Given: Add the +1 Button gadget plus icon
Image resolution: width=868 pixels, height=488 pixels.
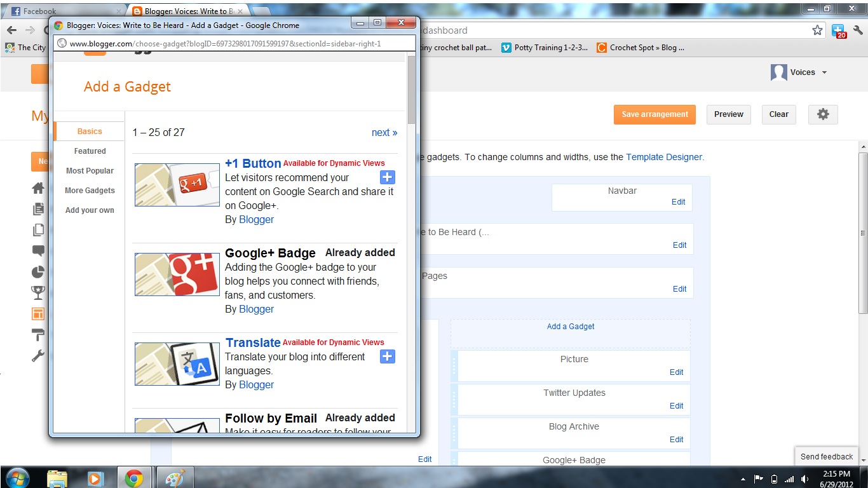Looking at the screenshot, I should click(388, 177).
